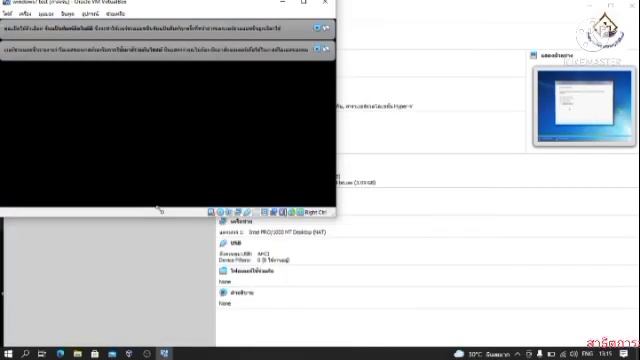Open clock and calendar flyout
The image size is (640, 360).
coord(606,354)
